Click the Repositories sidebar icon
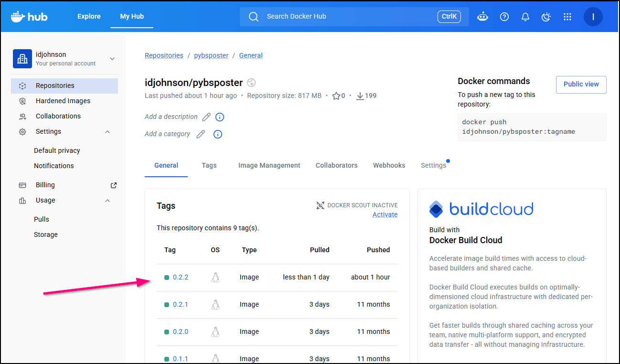Screen dimensions: 620x364 (x=22, y=86)
